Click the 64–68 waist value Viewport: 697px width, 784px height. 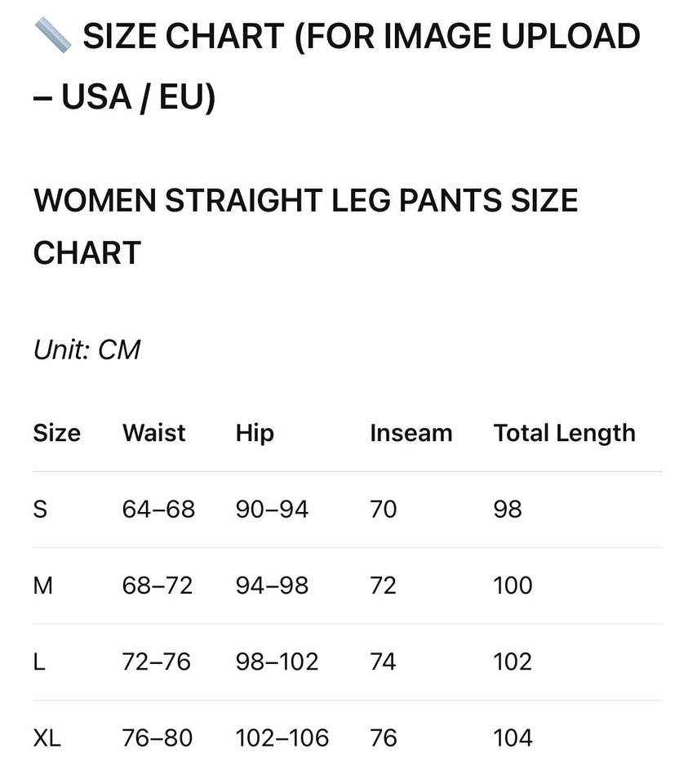(158, 510)
